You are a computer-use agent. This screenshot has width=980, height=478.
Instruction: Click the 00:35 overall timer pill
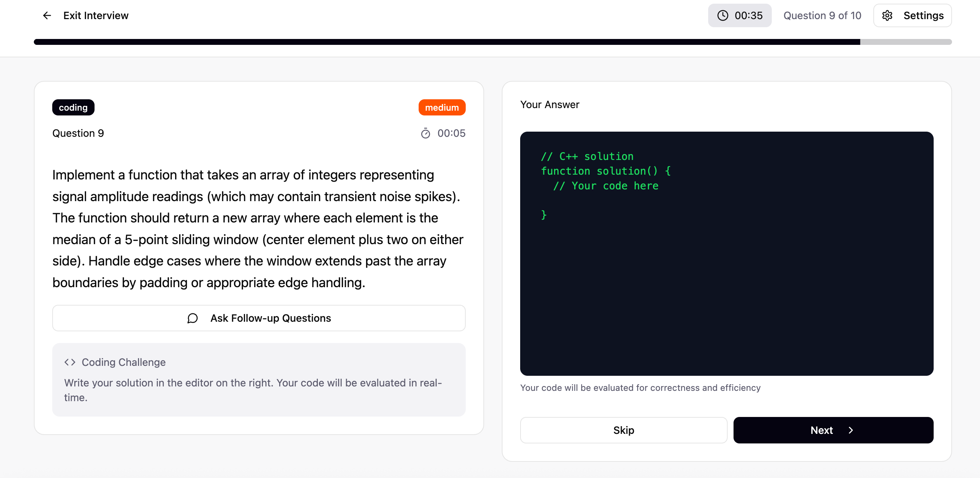point(739,15)
